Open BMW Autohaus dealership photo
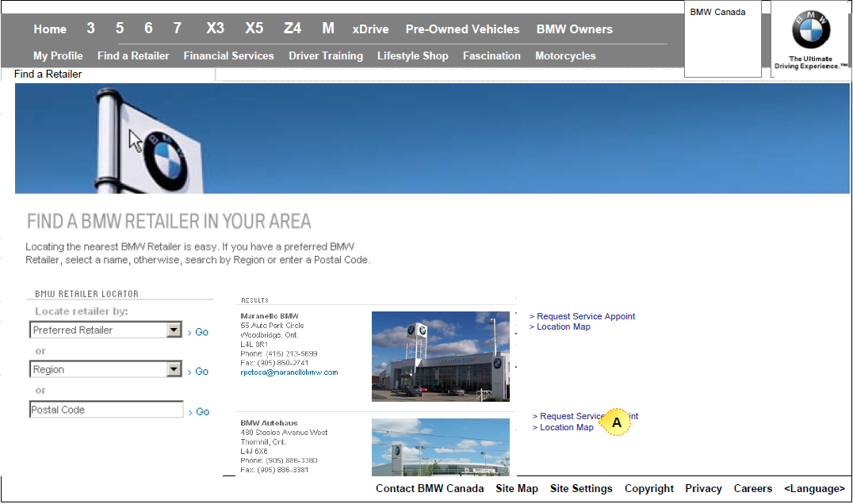 [x=441, y=447]
